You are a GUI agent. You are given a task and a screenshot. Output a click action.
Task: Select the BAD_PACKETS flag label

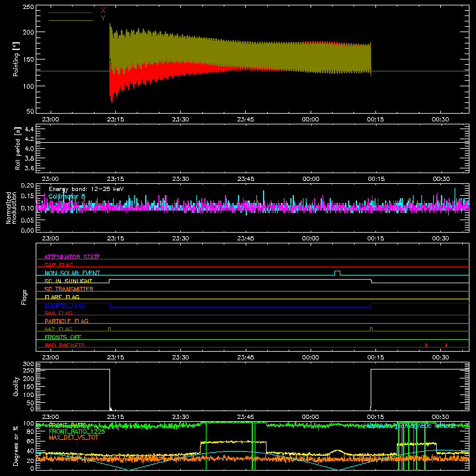pyautogui.click(x=65, y=345)
